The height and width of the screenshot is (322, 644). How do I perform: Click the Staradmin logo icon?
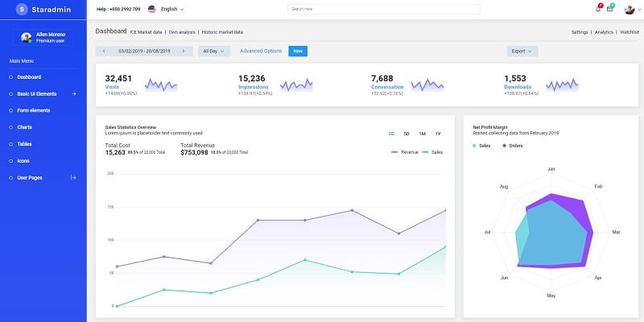click(22, 9)
